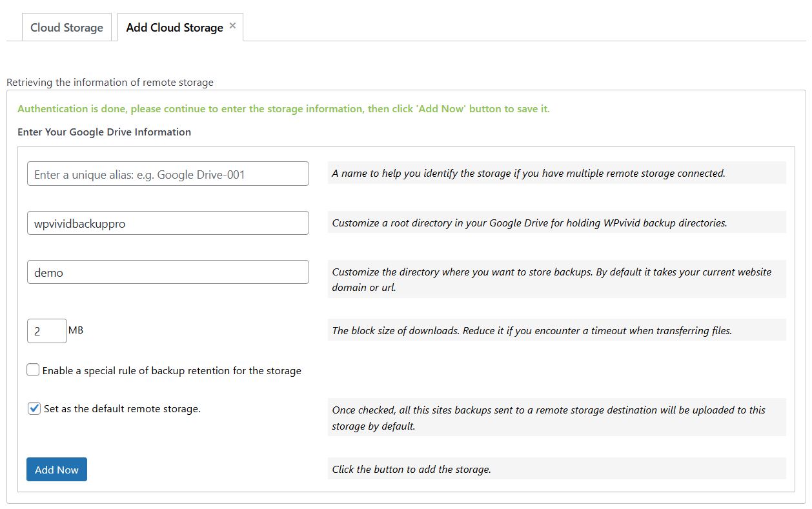The image size is (812, 509).
Task: Uncheck Set as the default remote storage
Action: point(35,408)
